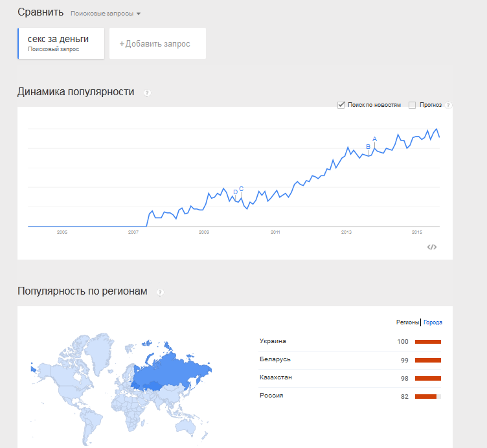
Task: Open the embed code icon below chart
Action: tap(432, 247)
